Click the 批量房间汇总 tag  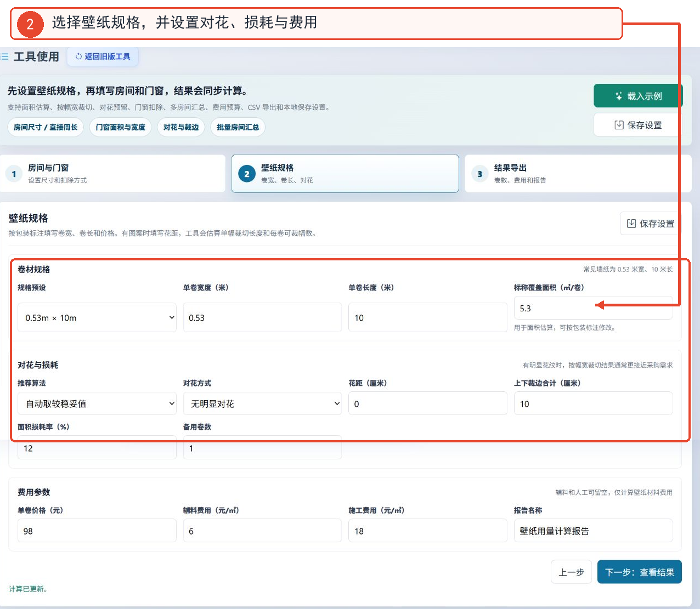tap(238, 127)
